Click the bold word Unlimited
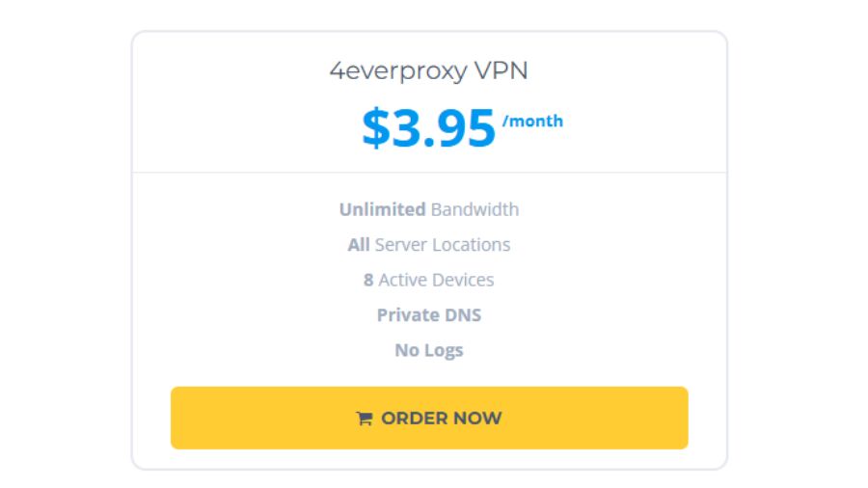The height and width of the screenshot is (488, 868). 382,209
